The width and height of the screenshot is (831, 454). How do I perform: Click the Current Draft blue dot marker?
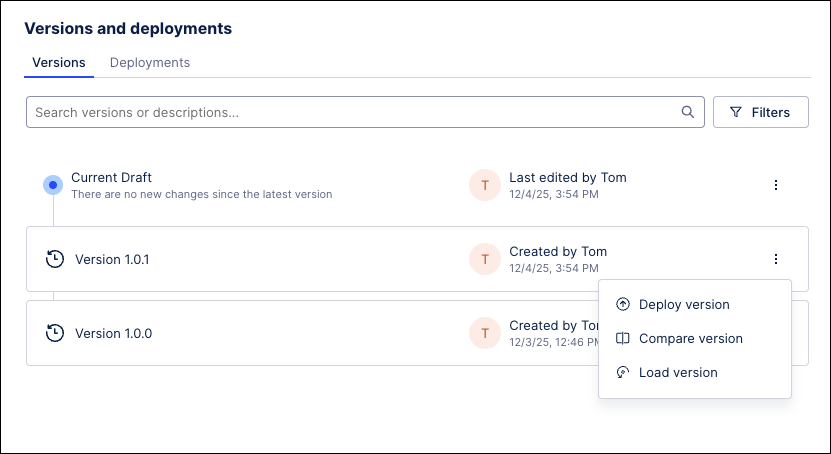pos(53,185)
